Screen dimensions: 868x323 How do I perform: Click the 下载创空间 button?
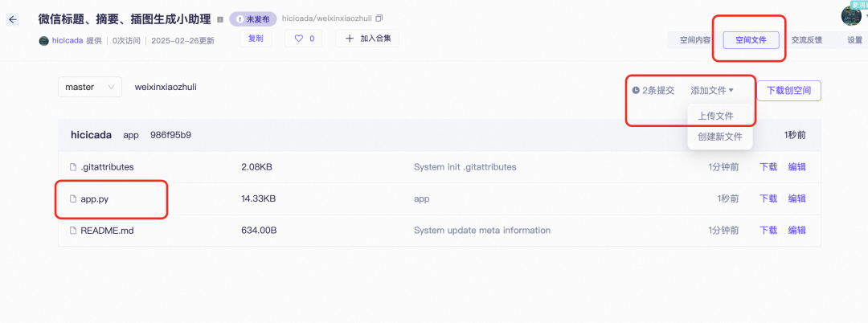[x=788, y=91]
